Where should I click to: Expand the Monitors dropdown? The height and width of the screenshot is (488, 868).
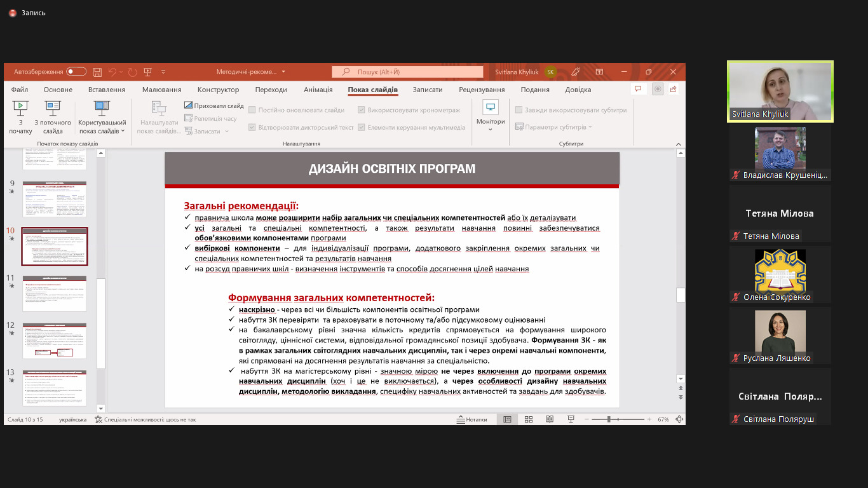[x=491, y=117]
